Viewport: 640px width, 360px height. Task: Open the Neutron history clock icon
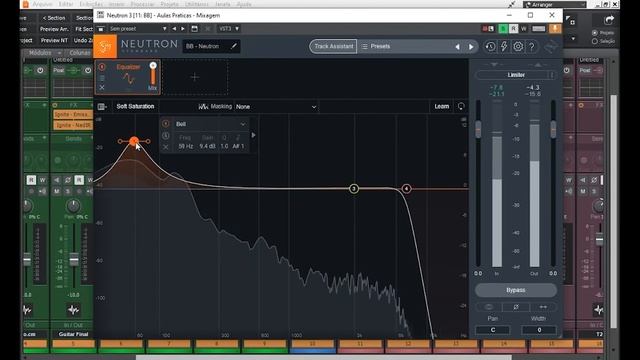(490, 47)
